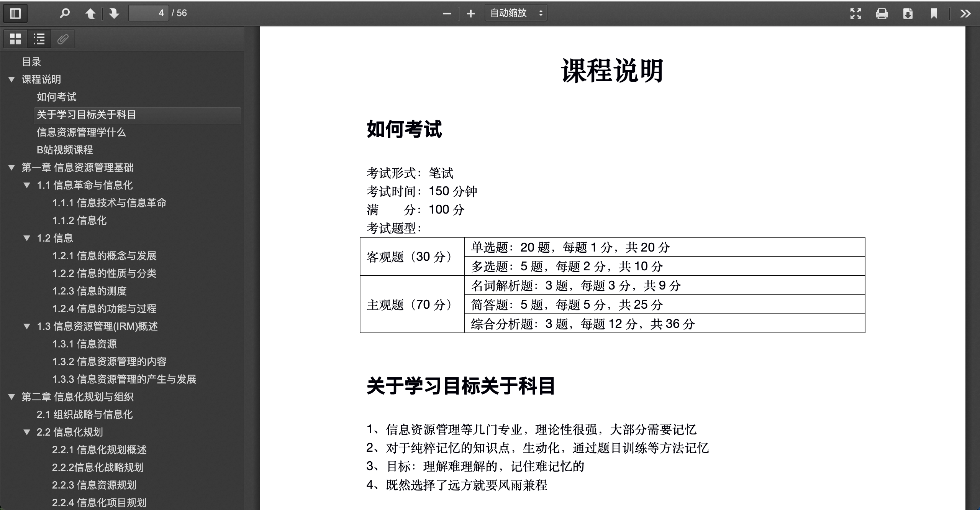Switch to document outline view tab

(39, 39)
